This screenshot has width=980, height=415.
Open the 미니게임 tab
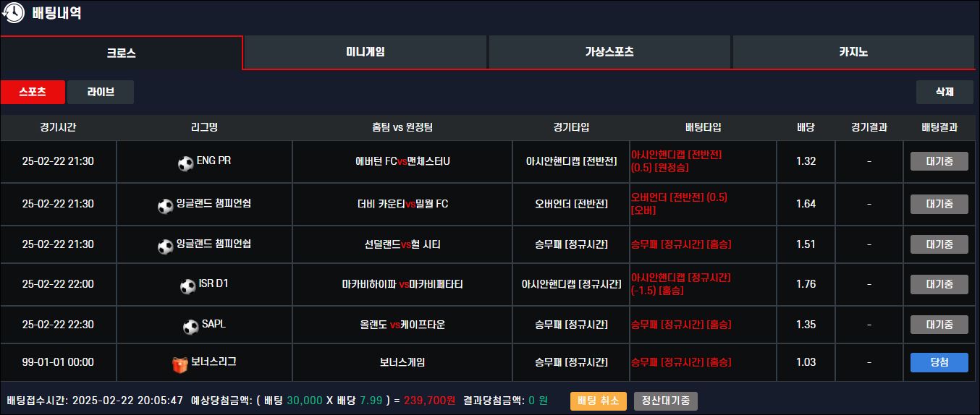(366, 52)
